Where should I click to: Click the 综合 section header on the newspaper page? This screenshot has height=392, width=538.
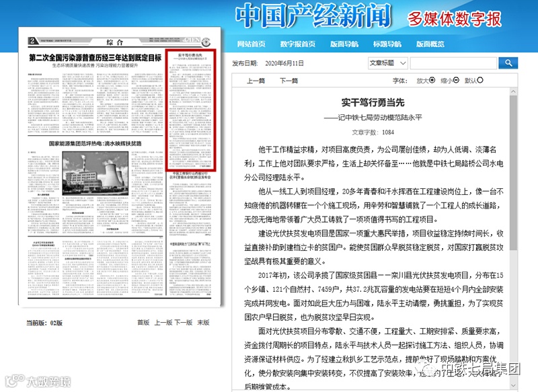(114, 42)
